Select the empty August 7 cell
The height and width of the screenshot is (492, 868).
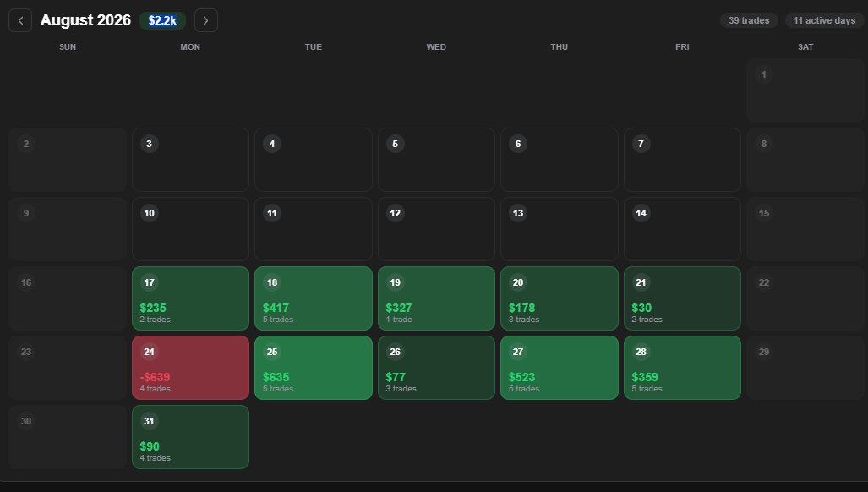tap(682, 160)
